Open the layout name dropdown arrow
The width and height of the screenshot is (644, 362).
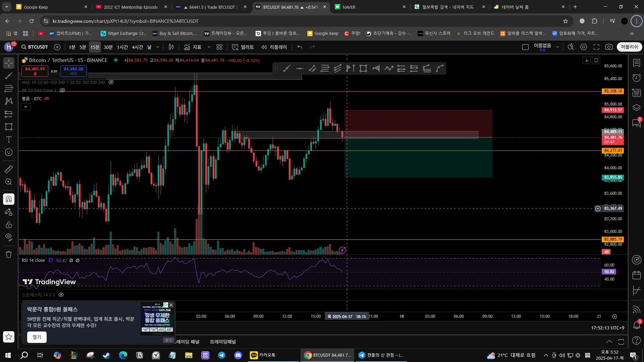[557, 47]
